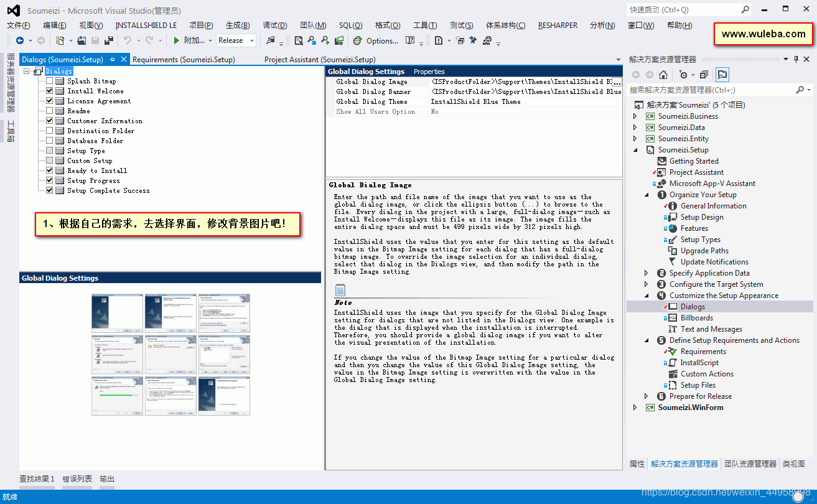Click the server toolbar icon before Options

[x=339, y=40]
